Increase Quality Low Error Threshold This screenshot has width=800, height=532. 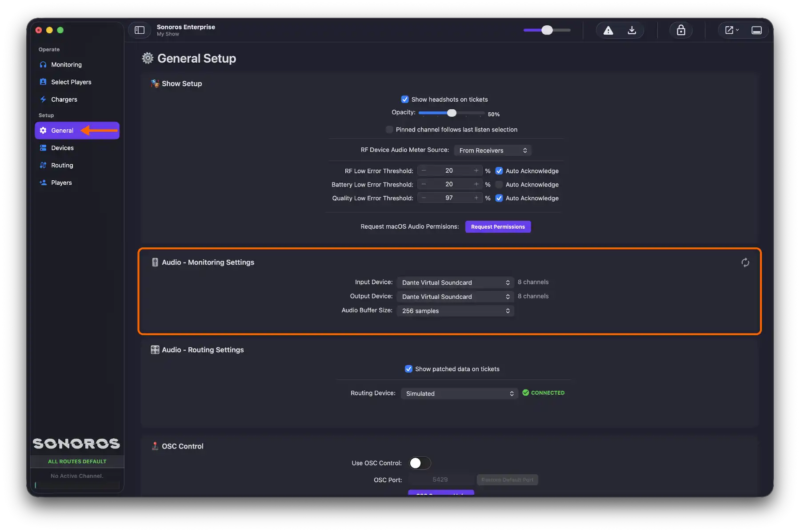[x=476, y=198]
